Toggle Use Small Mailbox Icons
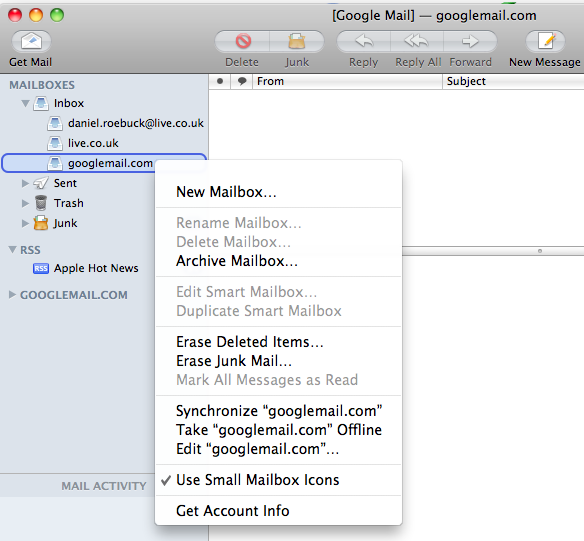The width and height of the screenshot is (584, 541). click(279, 480)
